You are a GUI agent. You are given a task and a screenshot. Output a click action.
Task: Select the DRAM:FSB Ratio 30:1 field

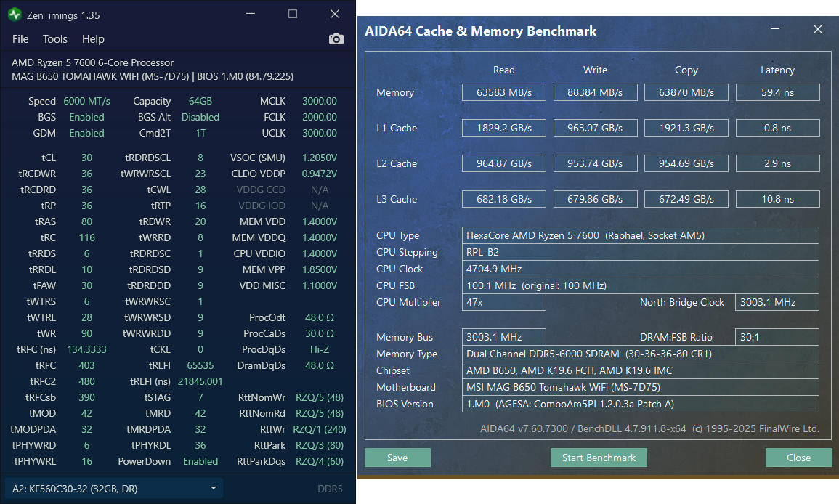coord(777,337)
